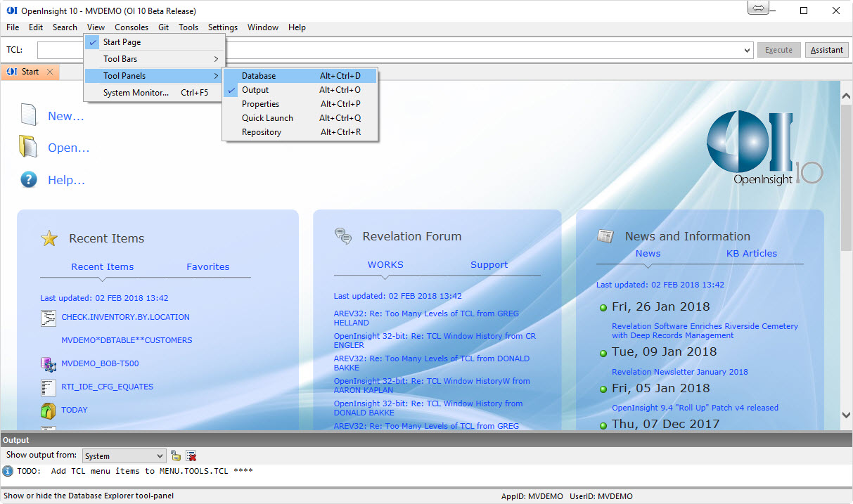Click the blue Help question mark icon
The image size is (853, 504).
[x=28, y=180]
